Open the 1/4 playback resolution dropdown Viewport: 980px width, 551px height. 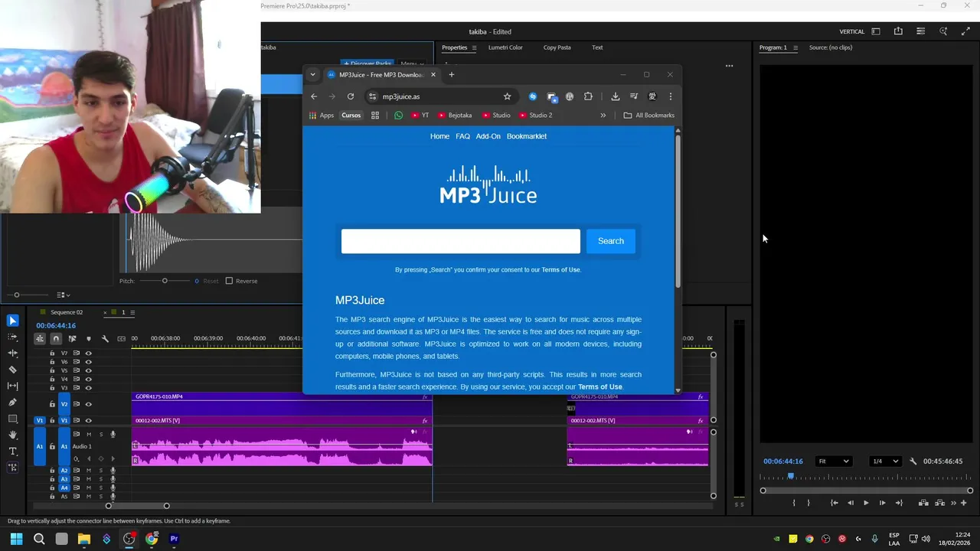tap(886, 461)
